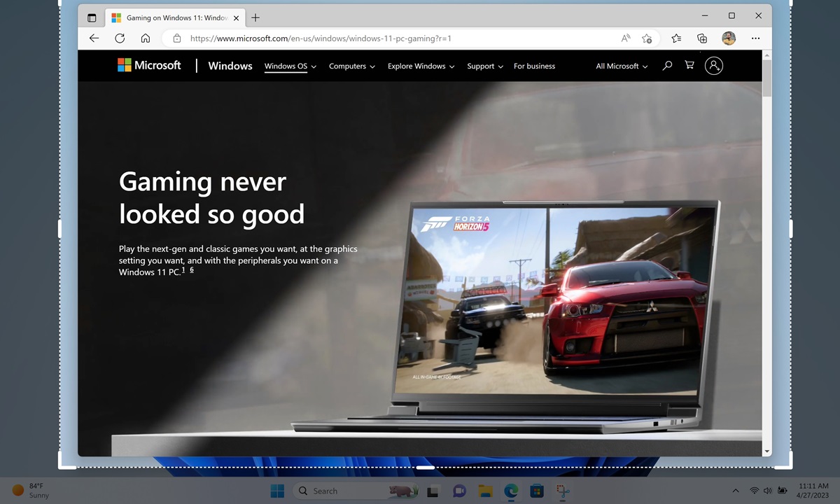The width and height of the screenshot is (840, 504).
Task: Add this page to favorites
Action: (647, 38)
